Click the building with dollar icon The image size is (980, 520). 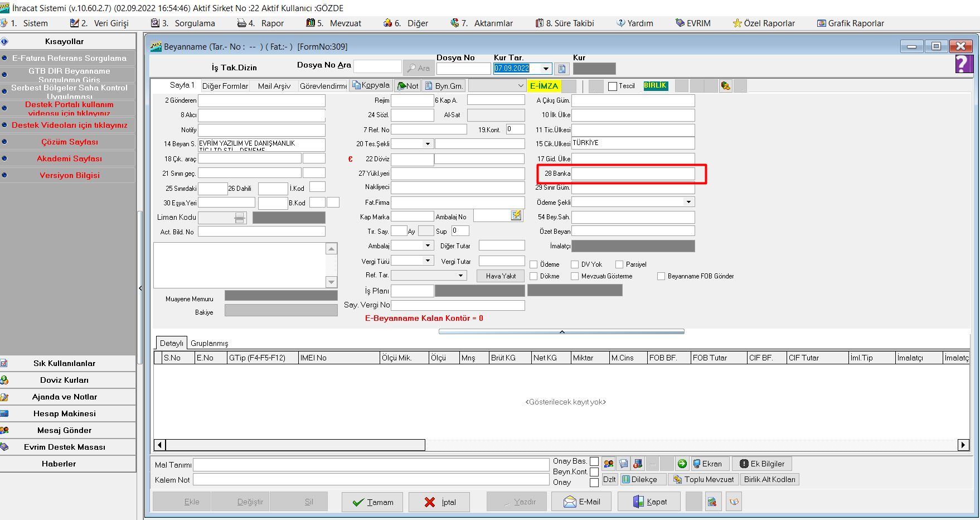point(638,464)
